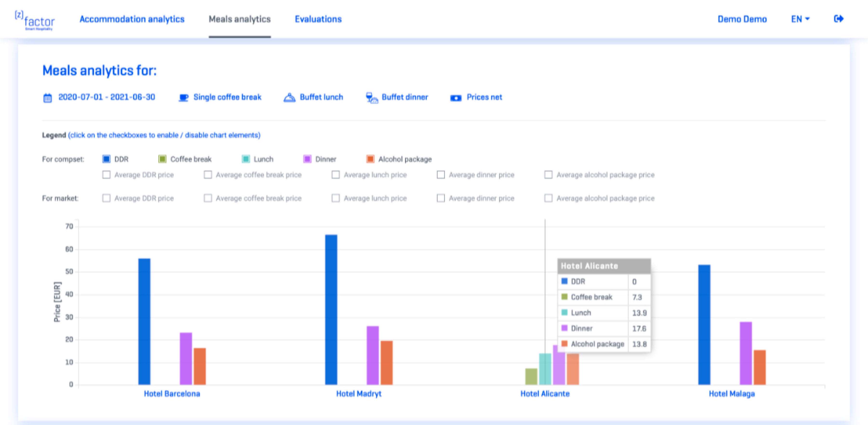Click the Hotel Barcelona axis link
This screenshot has height=425, width=868.
[172, 394]
